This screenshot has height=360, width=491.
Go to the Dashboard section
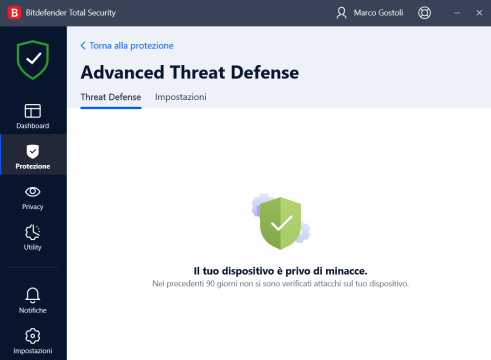coord(33,116)
